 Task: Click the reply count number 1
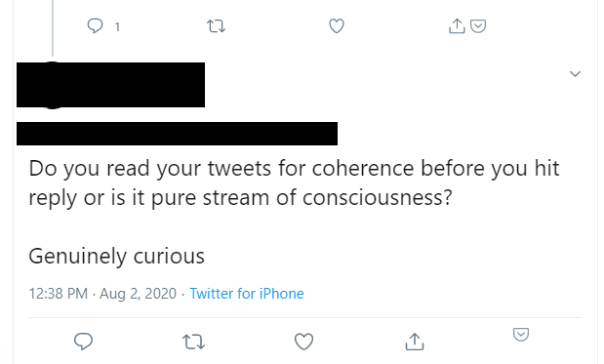pos(117,27)
